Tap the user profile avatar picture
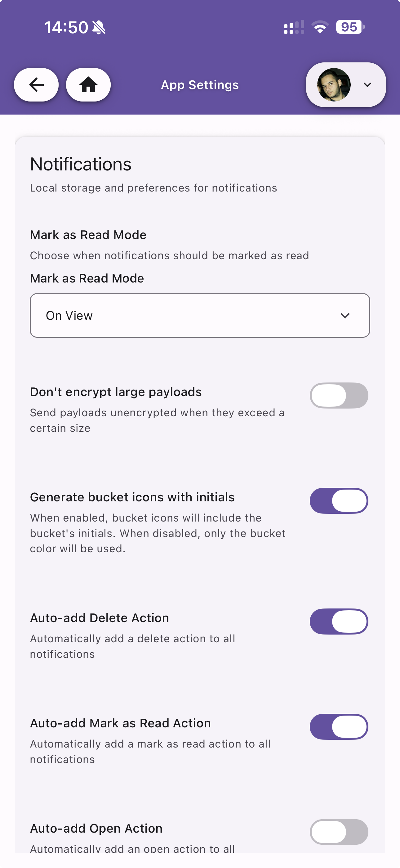 click(334, 84)
